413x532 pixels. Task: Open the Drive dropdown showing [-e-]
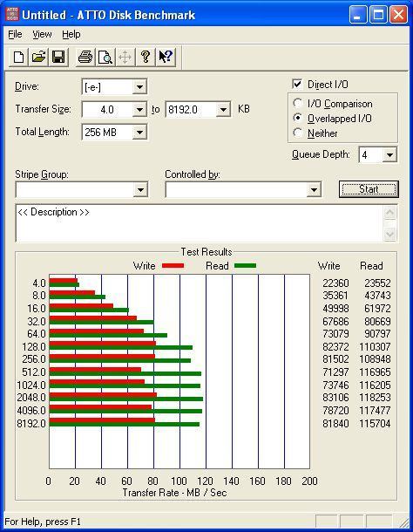(x=139, y=87)
